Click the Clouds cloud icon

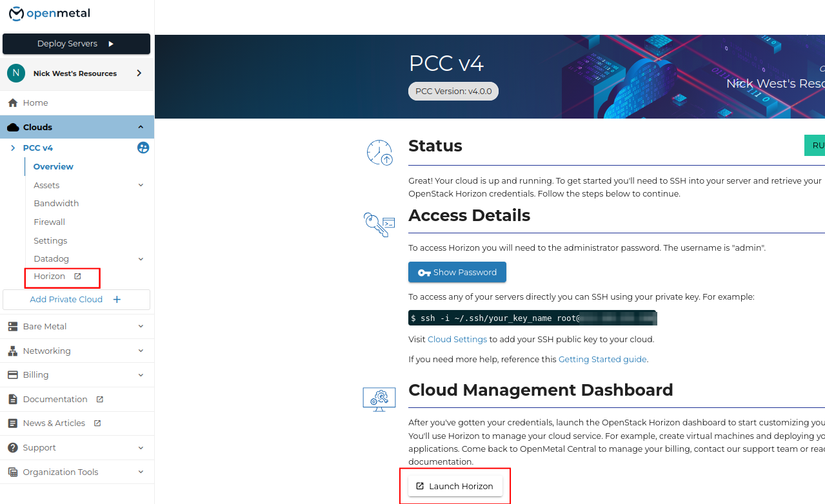pos(13,128)
